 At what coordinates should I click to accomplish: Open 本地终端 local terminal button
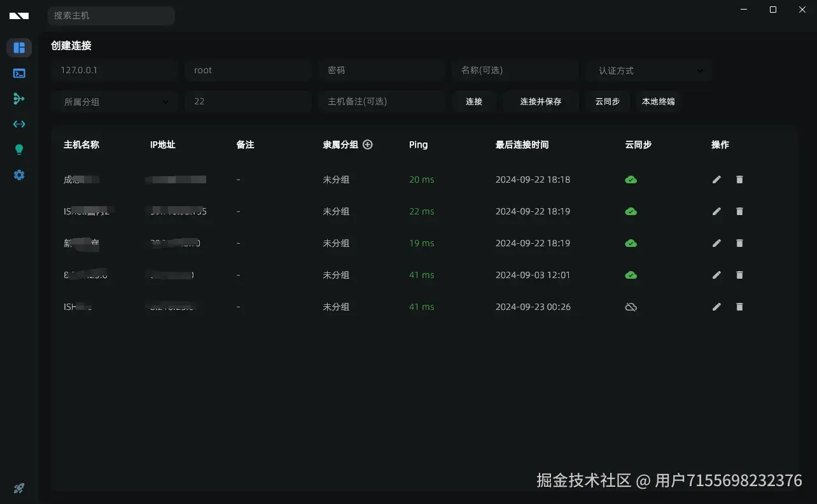659,102
